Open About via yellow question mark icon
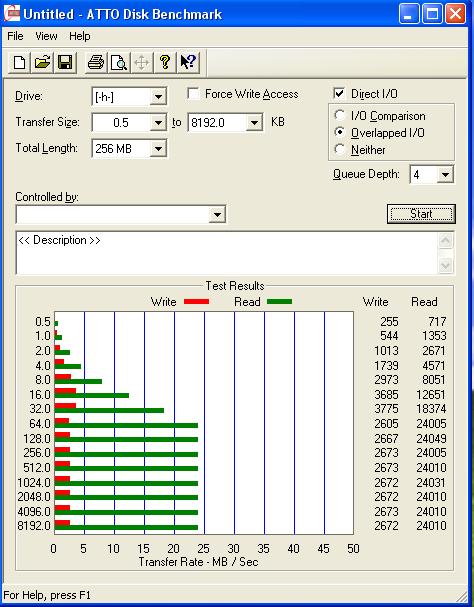 [x=165, y=62]
